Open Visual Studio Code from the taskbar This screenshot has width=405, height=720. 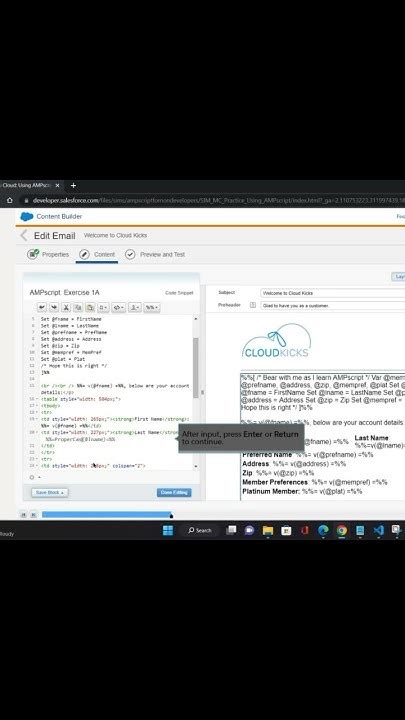pos(378,530)
